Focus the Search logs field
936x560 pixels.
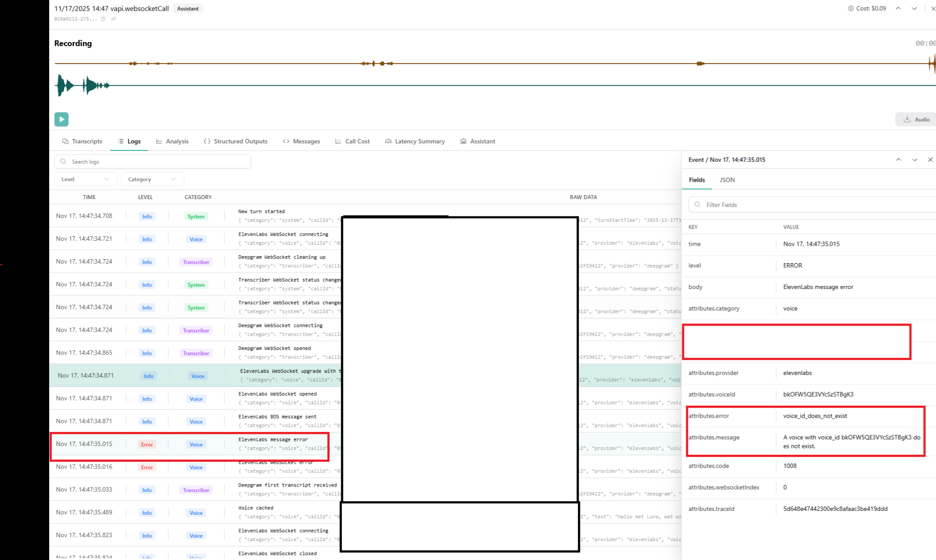point(153,161)
